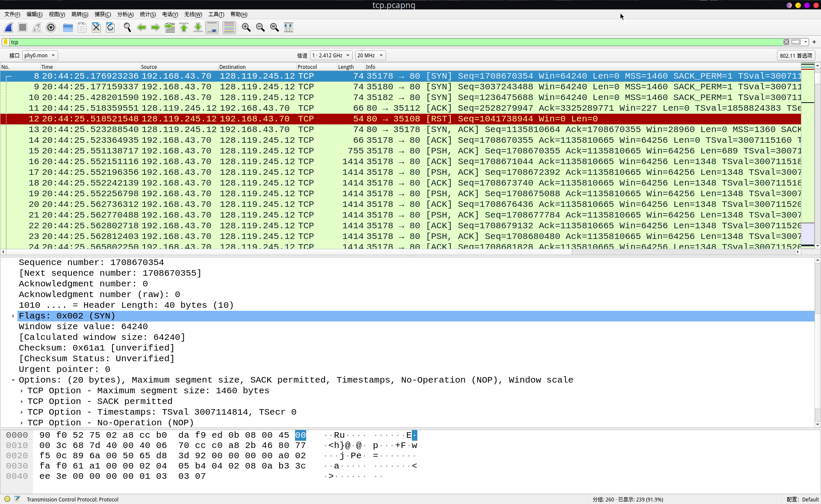Toggle auto-scroll during live capture
The image size is (821, 504).
(x=212, y=28)
